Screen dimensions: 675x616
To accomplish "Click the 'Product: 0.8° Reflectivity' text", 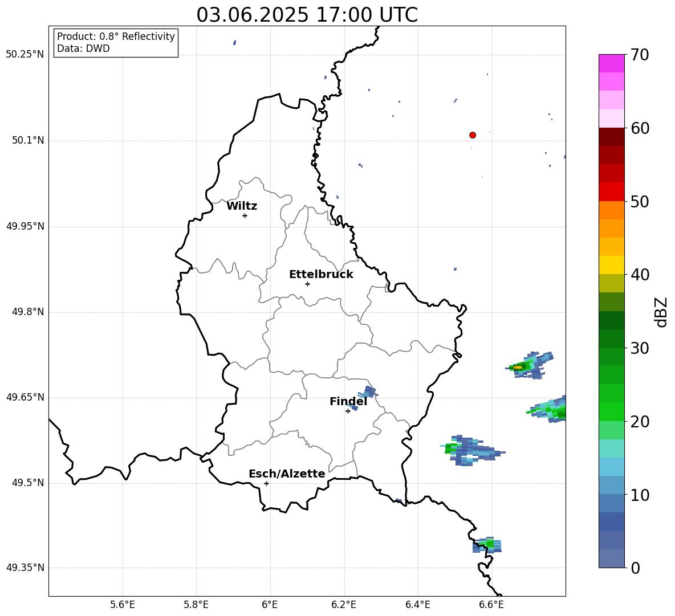I will pos(116,36).
